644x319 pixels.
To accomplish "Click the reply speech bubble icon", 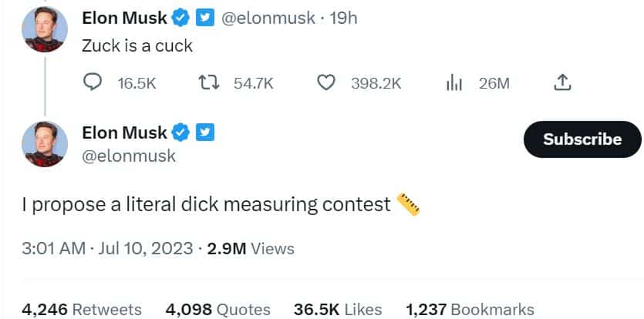I will [x=93, y=83].
